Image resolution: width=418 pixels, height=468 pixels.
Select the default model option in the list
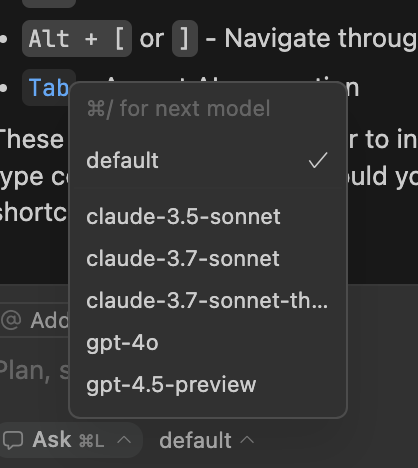(208, 160)
